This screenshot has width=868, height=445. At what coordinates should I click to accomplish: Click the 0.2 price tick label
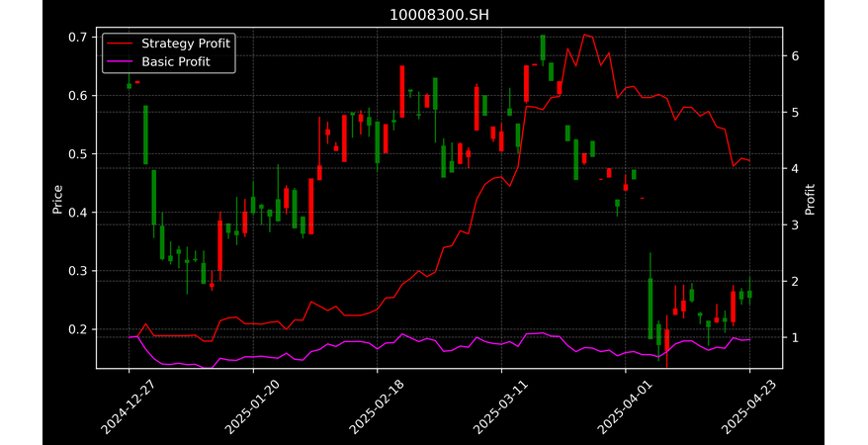[79, 329]
